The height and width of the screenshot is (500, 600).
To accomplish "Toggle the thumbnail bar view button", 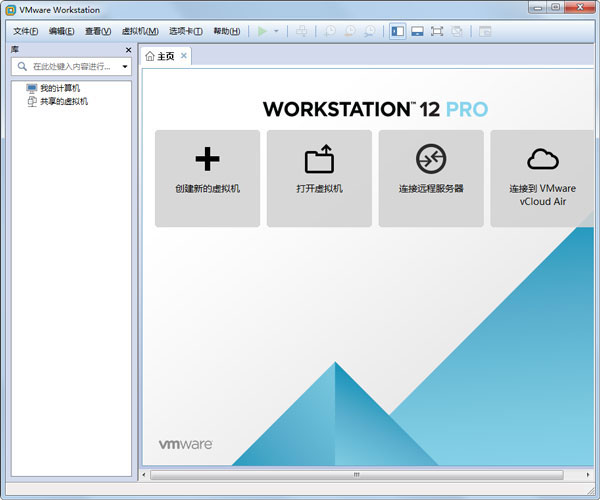I will pos(417,31).
